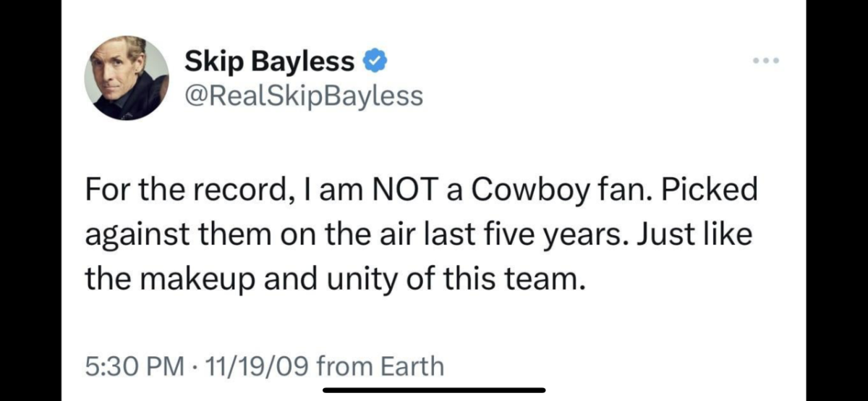Click the Skip Bayless display name
Image resolution: width=868 pixels, height=401 pixels.
(x=270, y=62)
